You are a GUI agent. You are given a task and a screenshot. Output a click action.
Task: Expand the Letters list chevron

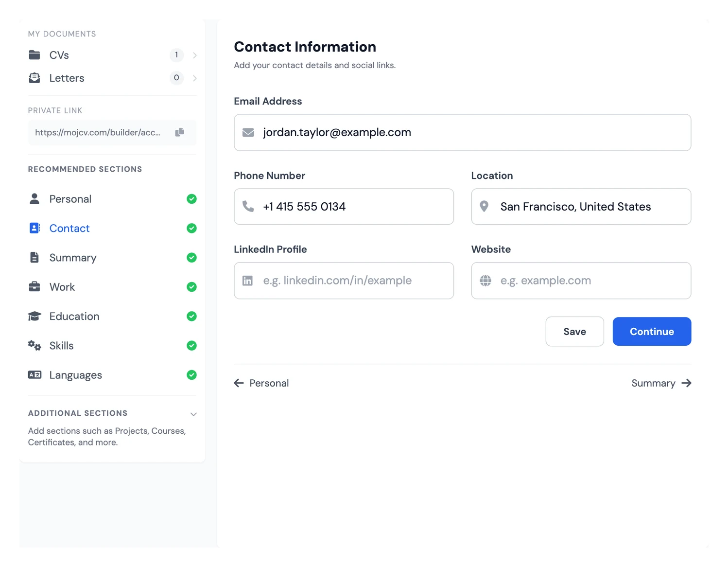195,78
